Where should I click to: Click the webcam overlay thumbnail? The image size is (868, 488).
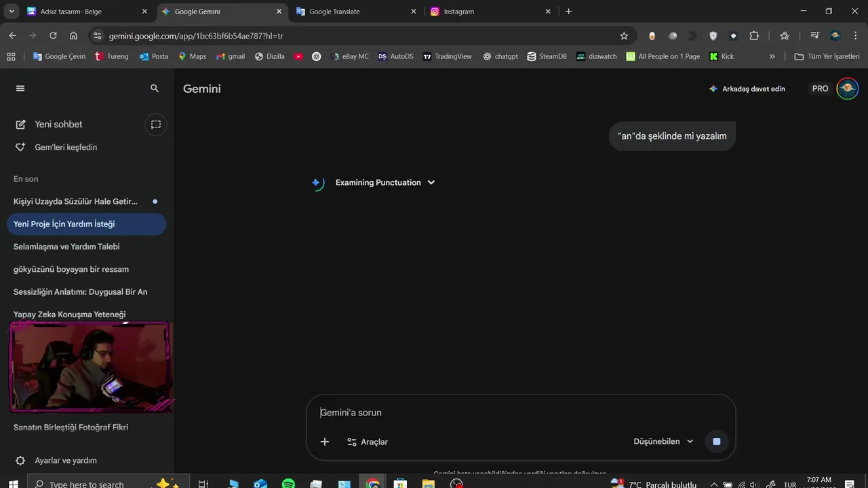point(90,367)
